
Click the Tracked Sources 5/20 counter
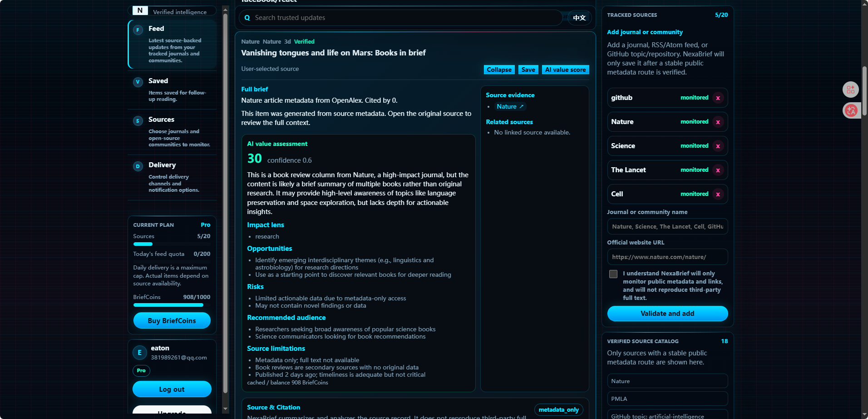(x=721, y=15)
